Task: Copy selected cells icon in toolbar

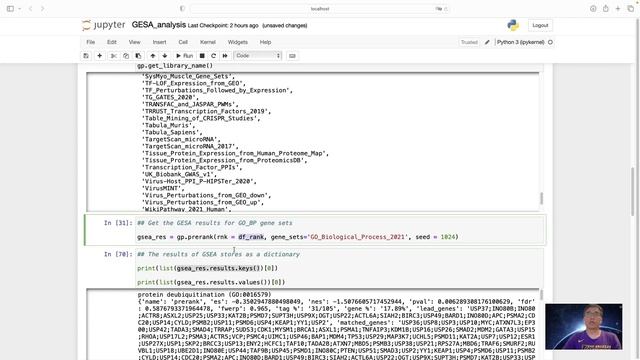Action: pyautogui.click(x=126, y=56)
